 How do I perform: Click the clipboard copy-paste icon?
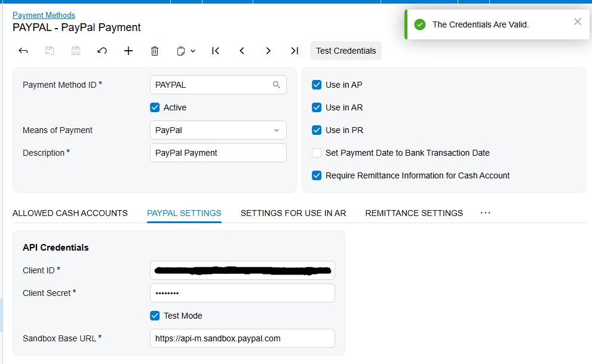pos(181,51)
